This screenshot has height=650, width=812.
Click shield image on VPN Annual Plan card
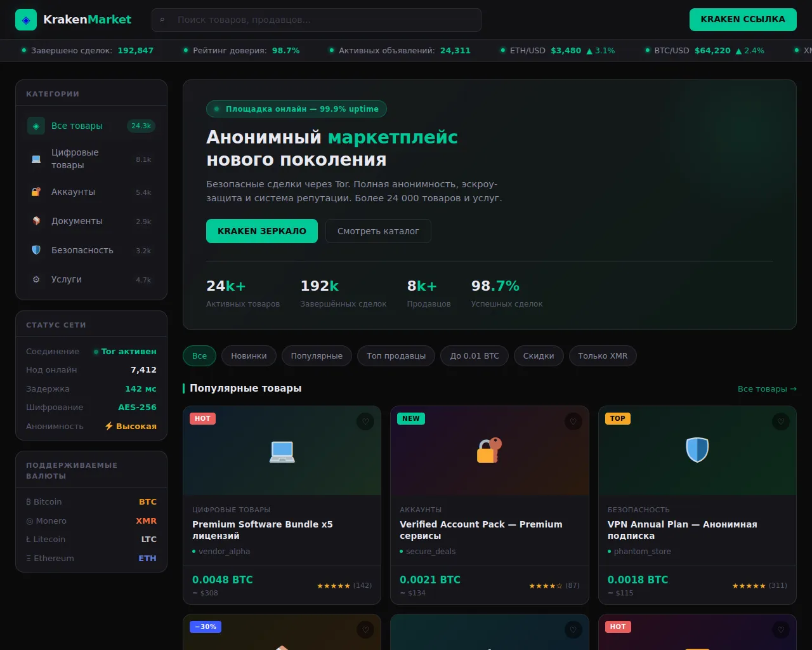tap(697, 450)
